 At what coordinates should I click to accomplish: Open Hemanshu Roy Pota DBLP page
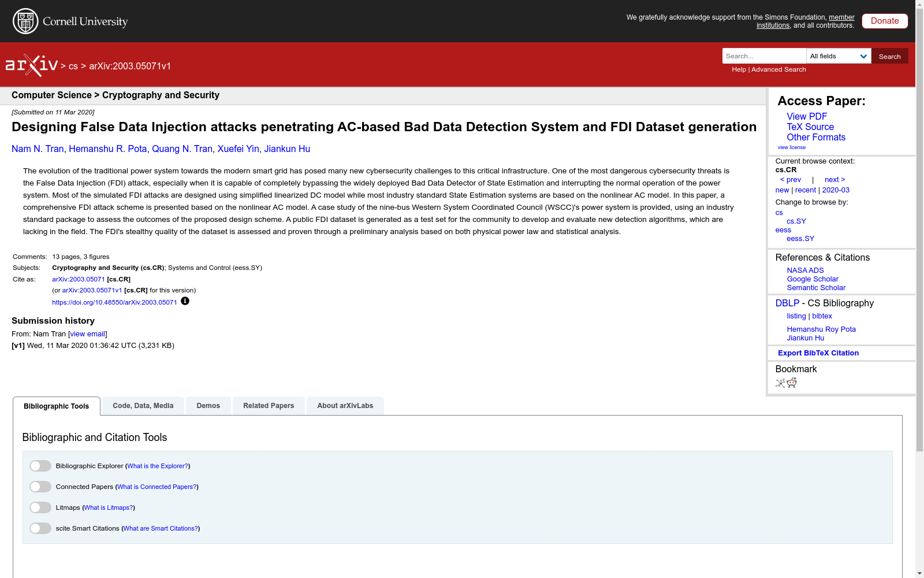(821, 329)
